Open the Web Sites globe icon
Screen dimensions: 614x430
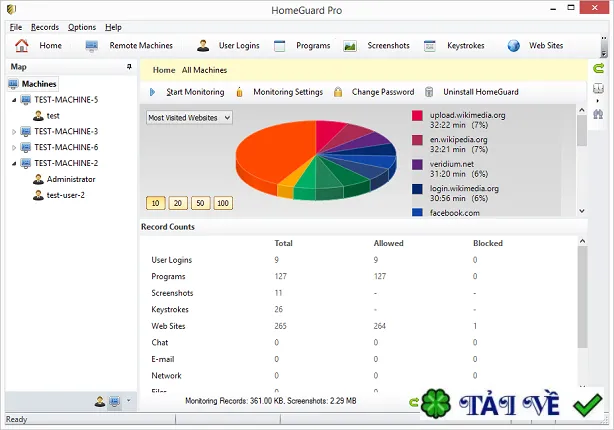click(x=513, y=46)
